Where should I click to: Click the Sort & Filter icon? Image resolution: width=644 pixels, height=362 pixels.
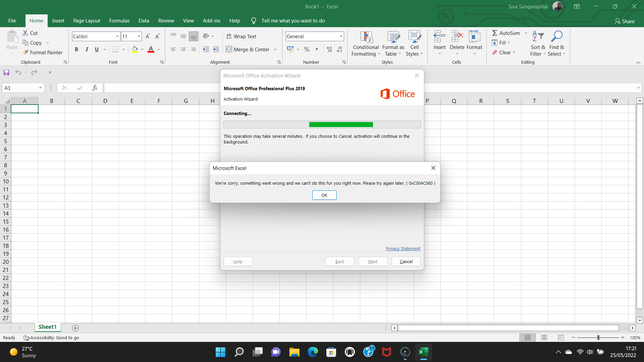point(538,37)
